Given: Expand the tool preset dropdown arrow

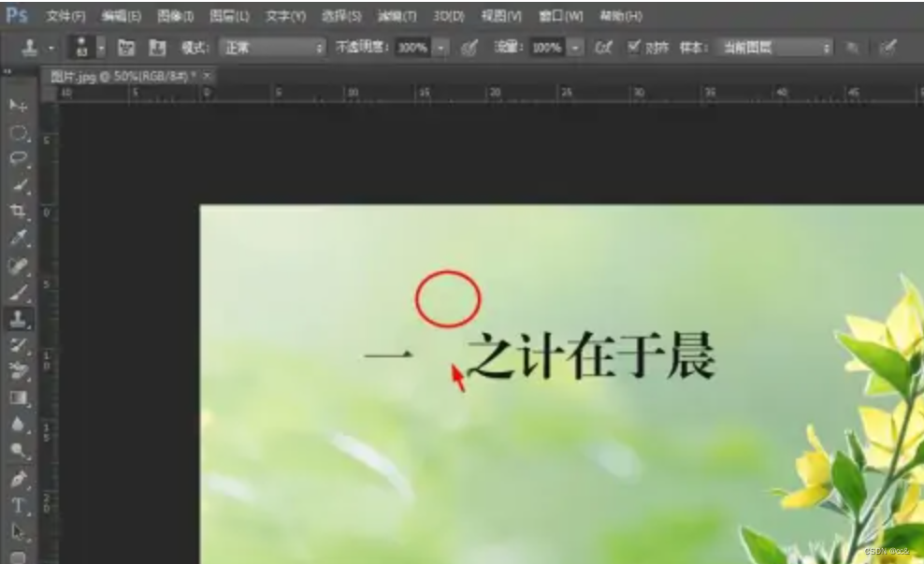Looking at the screenshot, I should (51, 48).
